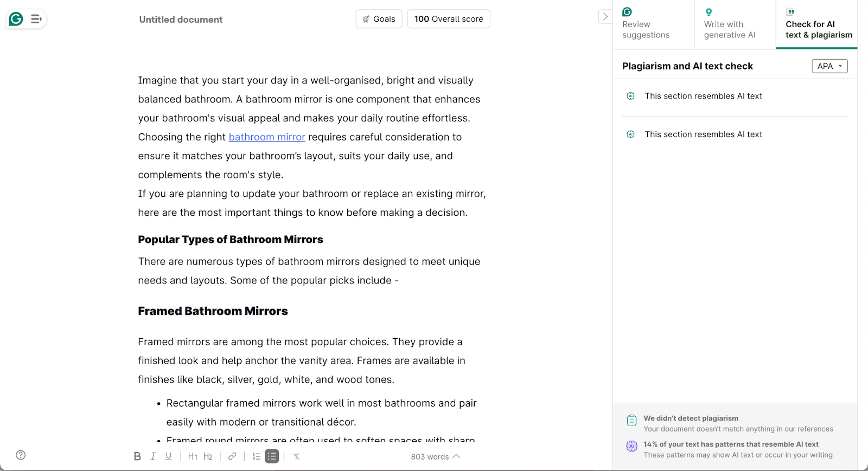The height and width of the screenshot is (471, 868).
Task: Clear formatting with the toolbar icon
Action: click(x=297, y=456)
